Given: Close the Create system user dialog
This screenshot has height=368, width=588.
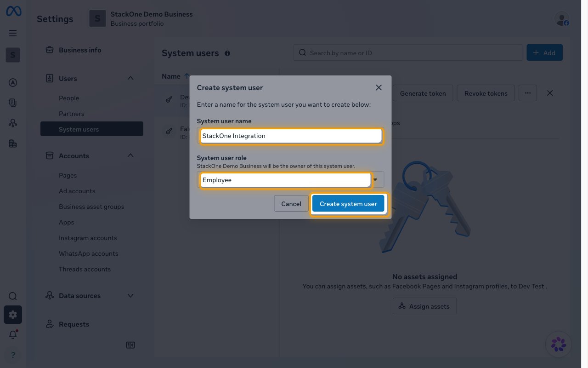Looking at the screenshot, I should pos(379,87).
